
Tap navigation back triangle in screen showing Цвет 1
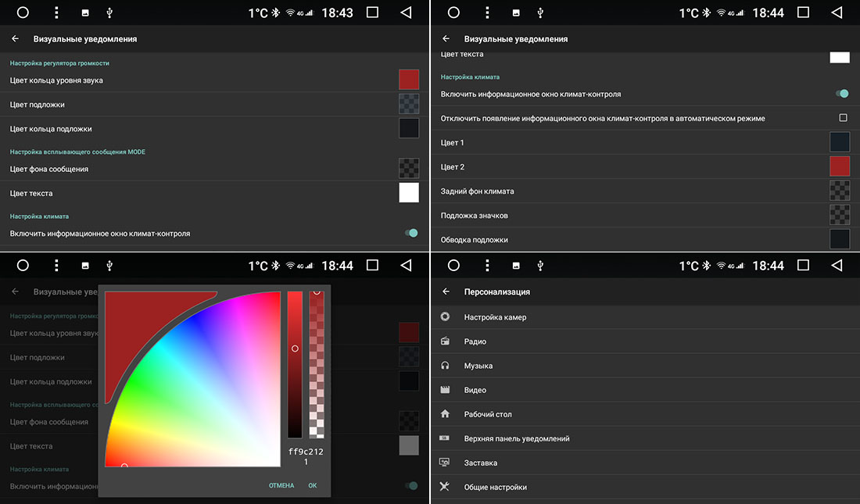coord(837,13)
